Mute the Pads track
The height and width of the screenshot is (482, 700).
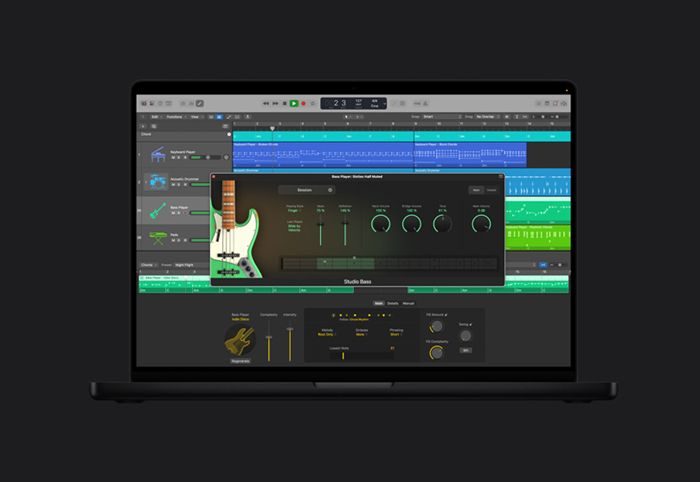(x=174, y=241)
